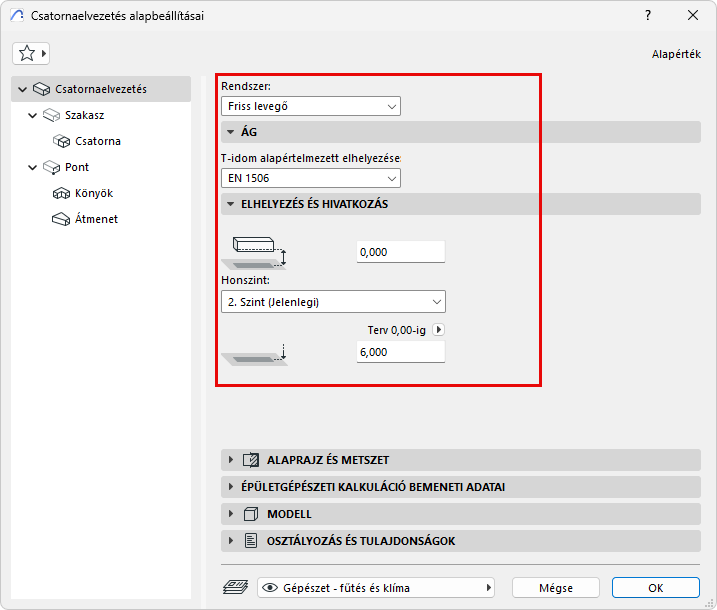Click the elevation field with 6,000

click(x=401, y=352)
